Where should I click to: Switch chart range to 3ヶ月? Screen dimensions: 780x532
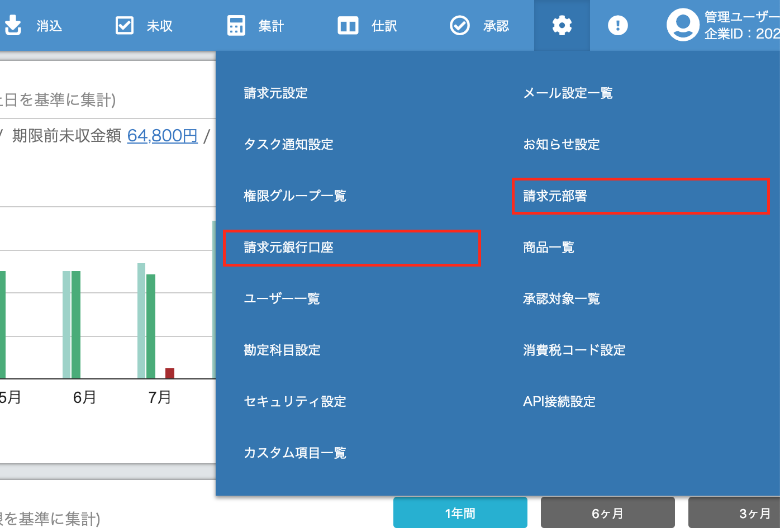tap(754, 513)
